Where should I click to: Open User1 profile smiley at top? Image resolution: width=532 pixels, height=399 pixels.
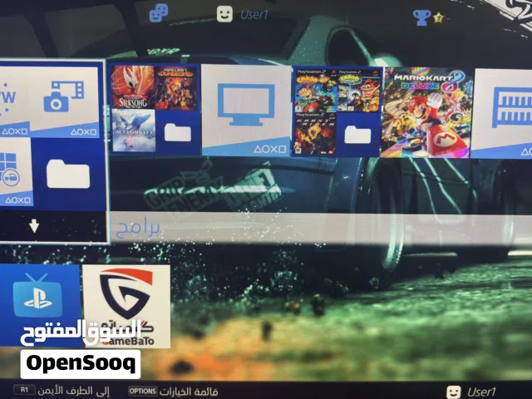click(x=224, y=14)
